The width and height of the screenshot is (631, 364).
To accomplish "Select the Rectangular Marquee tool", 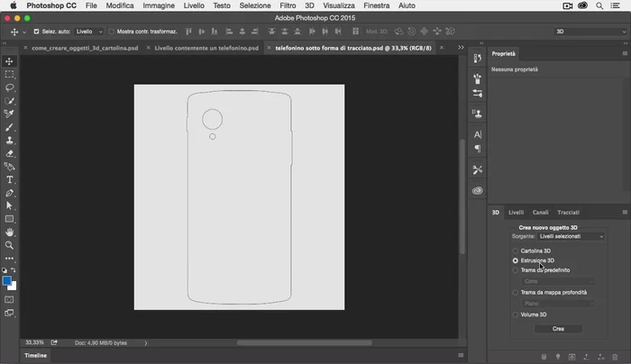I will [10, 75].
